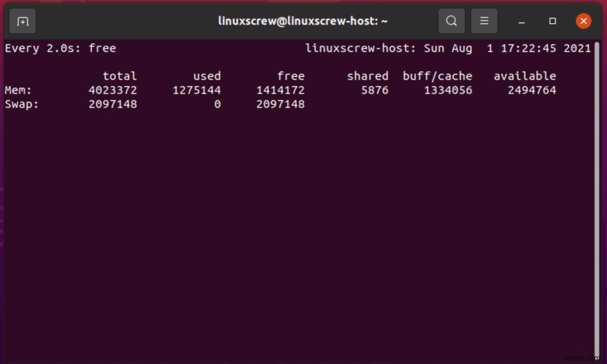This screenshot has width=607, height=364.
Task: Close the terminal window
Action: pyautogui.click(x=583, y=21)
